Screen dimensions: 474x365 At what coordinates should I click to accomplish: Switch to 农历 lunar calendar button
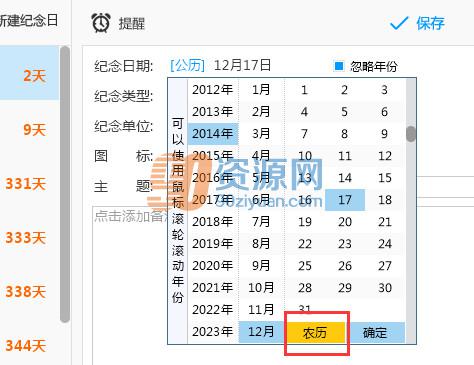(315, 332)
